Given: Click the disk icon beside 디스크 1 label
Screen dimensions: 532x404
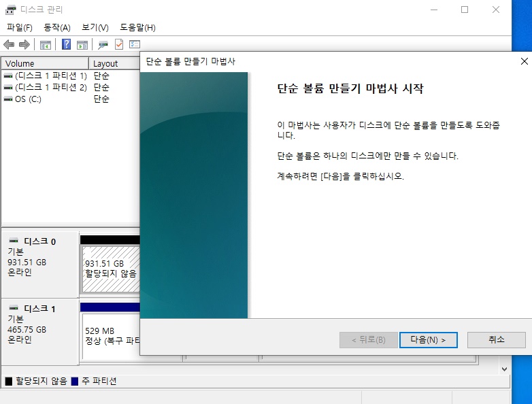Looking at the screenshot, I should tap(14, 308).
